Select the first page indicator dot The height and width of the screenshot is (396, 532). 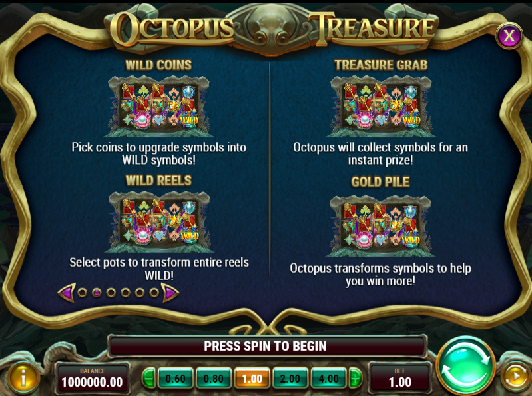pos(82,293)
